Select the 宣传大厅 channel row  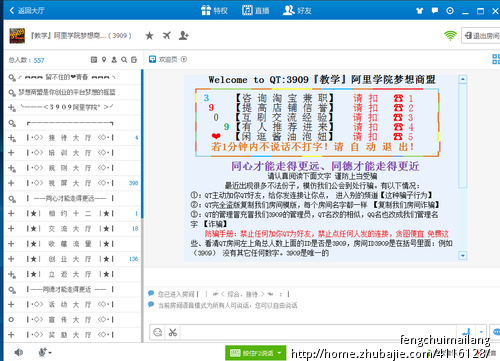73,320
